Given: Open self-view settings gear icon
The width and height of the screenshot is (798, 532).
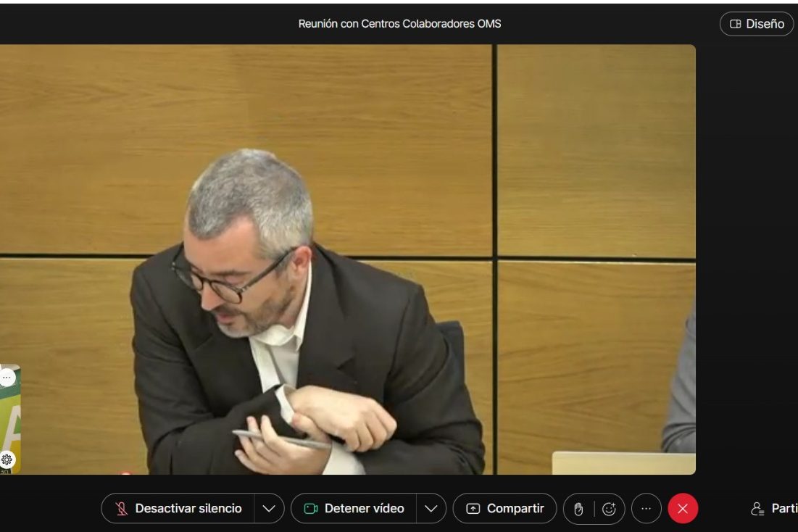Looking at the screenshot, I should click(7, 460).
